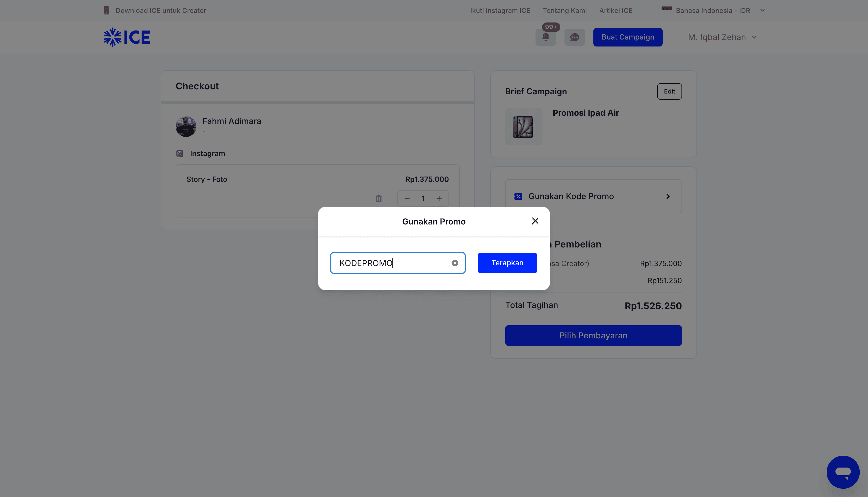868x497 pixels.
Task: Select the Rp151.250 fee amount
Action: tap(665, 281)
